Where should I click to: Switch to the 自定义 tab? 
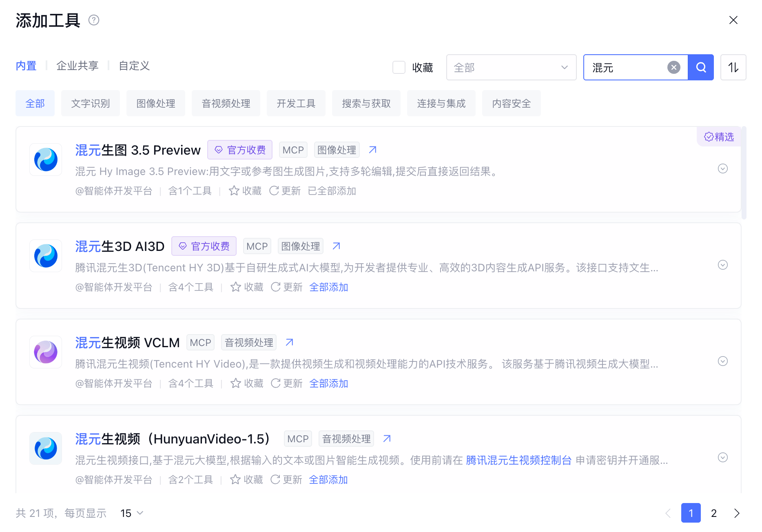tap(134, 66)
